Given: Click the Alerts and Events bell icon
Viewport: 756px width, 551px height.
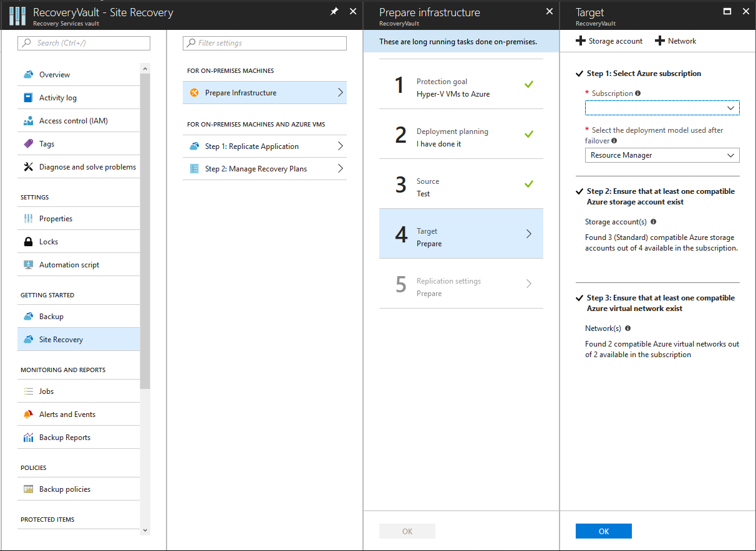Looking at the screenshot, I should (x=28, y=414).
